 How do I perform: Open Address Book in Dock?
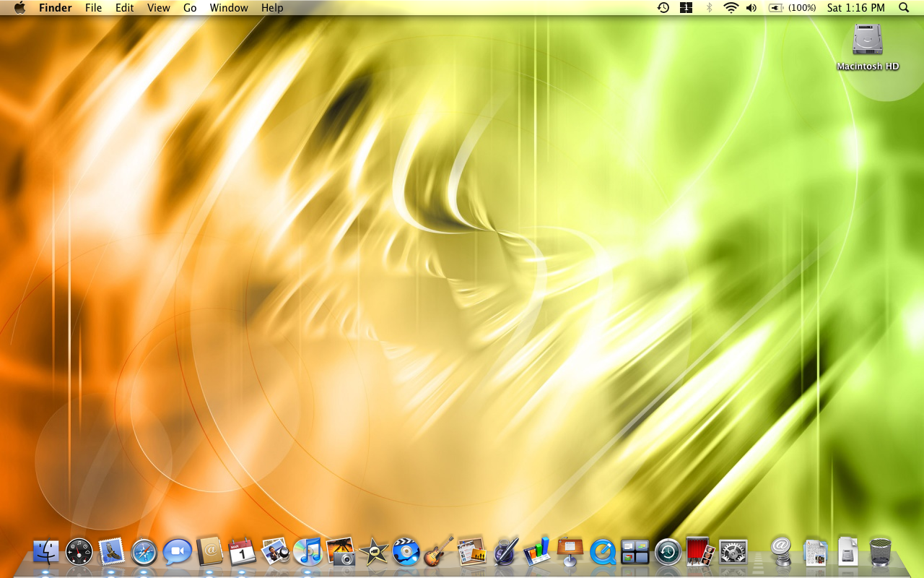pos(210,552)
